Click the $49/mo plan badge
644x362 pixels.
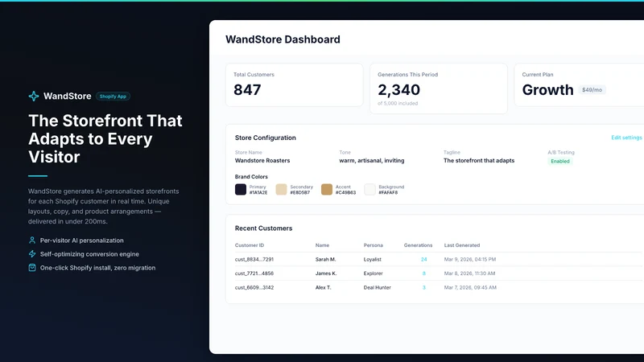click(592, 90)
